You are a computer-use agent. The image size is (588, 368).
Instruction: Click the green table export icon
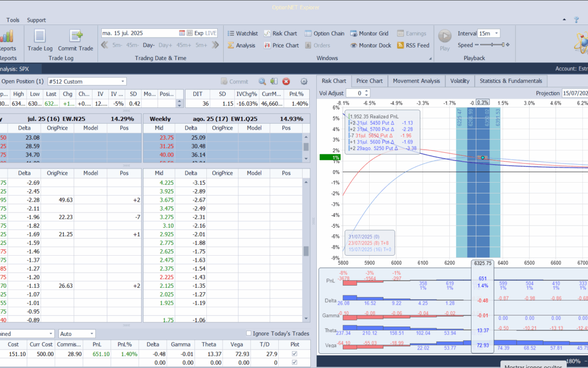click(274, 81)
